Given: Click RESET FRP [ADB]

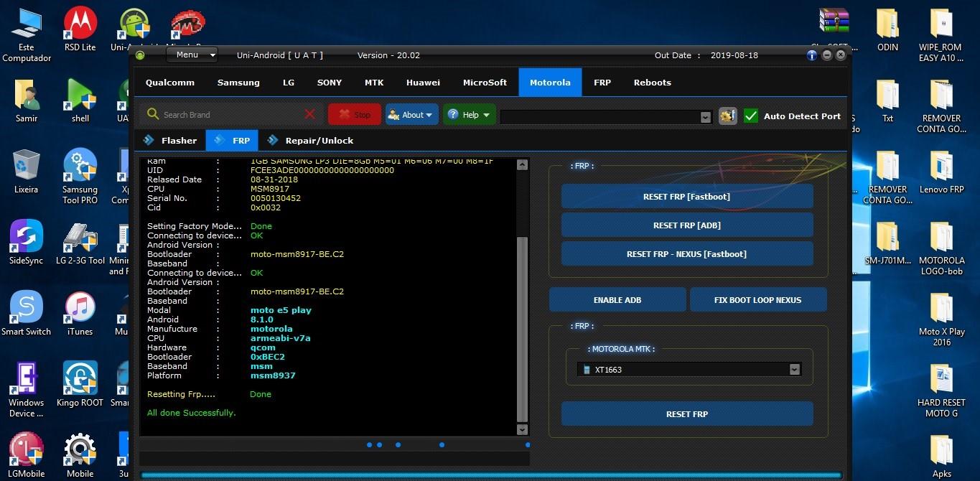Looking at the screenshot, I should 687,225.
